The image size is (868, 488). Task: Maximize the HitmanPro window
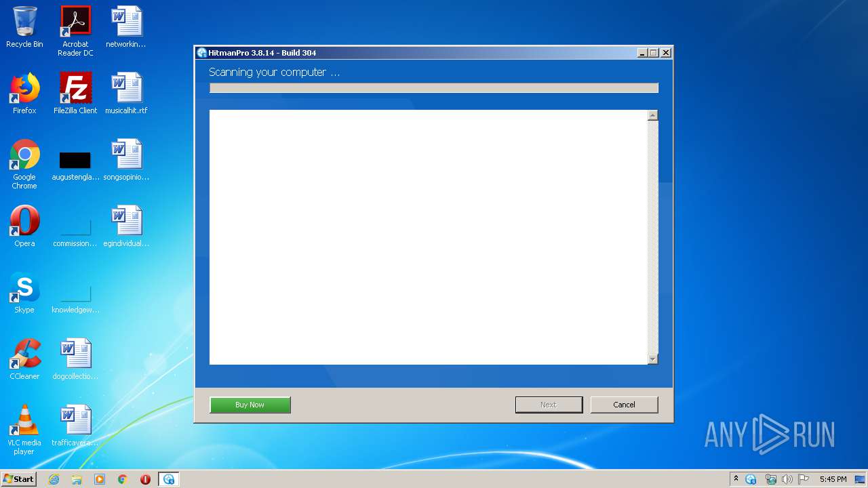654,53
